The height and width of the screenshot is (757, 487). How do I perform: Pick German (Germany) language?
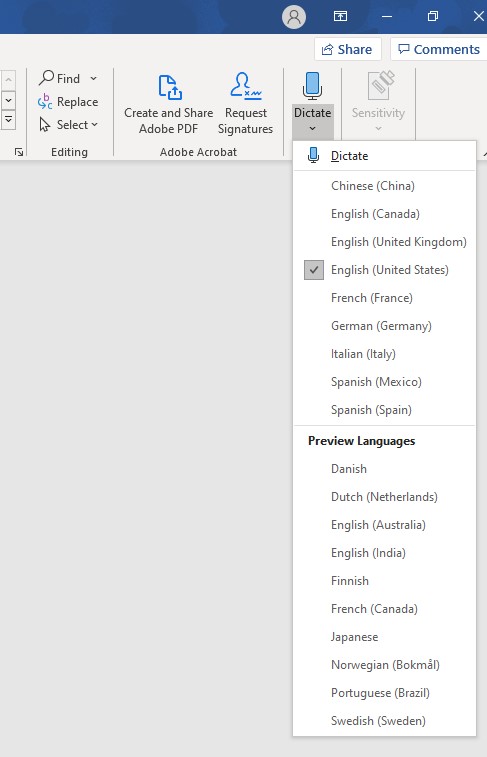coord(384,326)
